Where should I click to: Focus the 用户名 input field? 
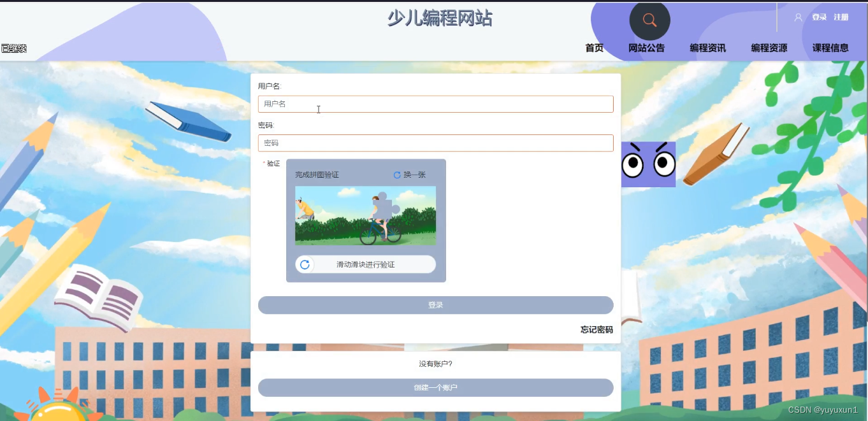[436, 104]
